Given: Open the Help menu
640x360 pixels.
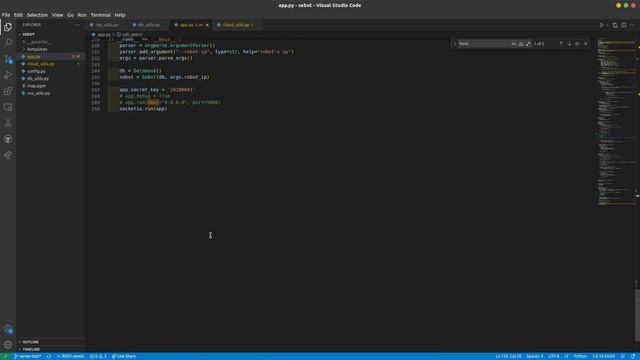Looking at the screenshot, I should (120, 15).
